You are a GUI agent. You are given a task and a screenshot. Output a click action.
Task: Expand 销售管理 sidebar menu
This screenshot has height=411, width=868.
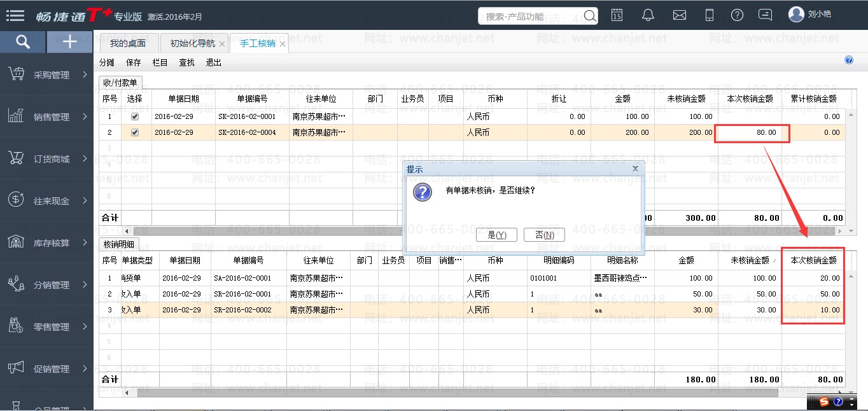click(x=46, y=117)
